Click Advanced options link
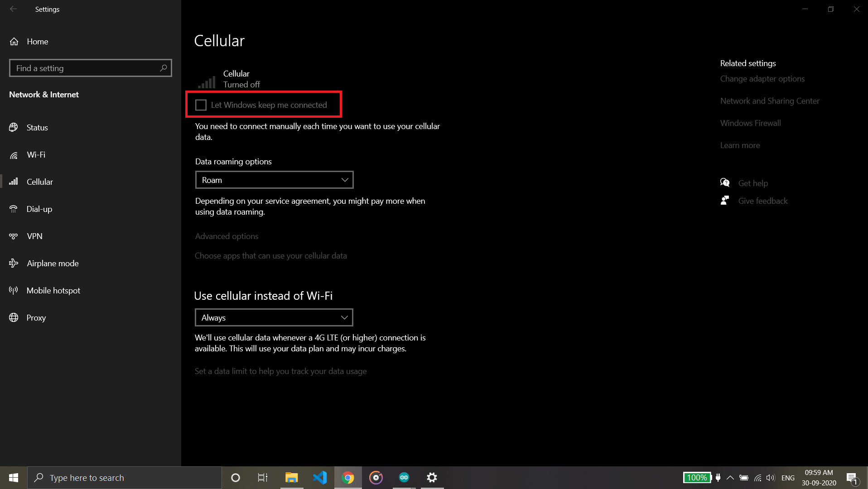The height and width of the screenshot is (489, 868). coord(227,236)
